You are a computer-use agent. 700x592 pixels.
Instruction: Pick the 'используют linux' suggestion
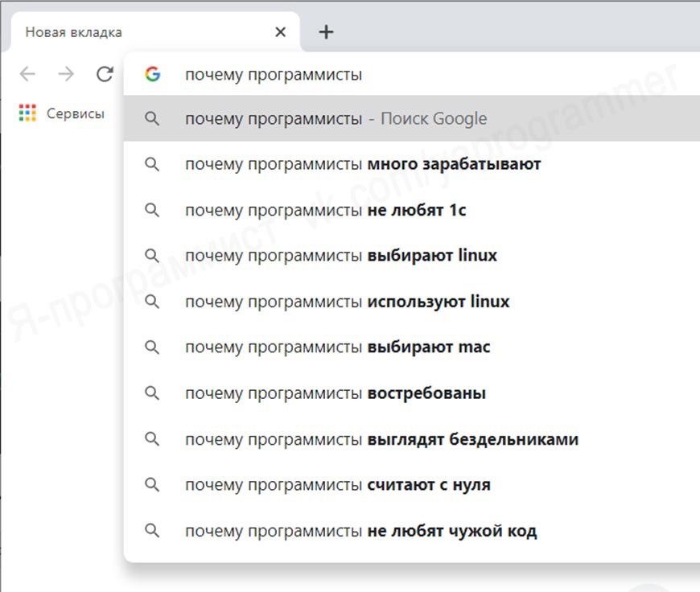point(347,302)
